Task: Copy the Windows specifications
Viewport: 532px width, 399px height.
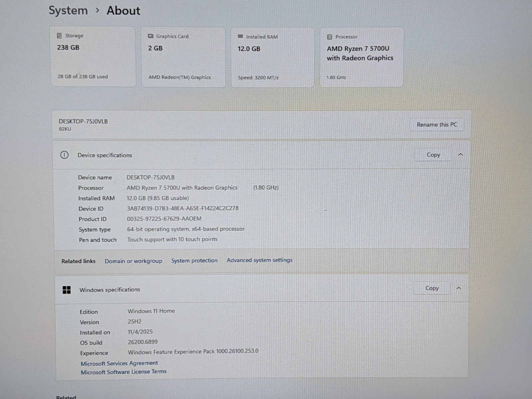Action: click(x=432, y=288)
